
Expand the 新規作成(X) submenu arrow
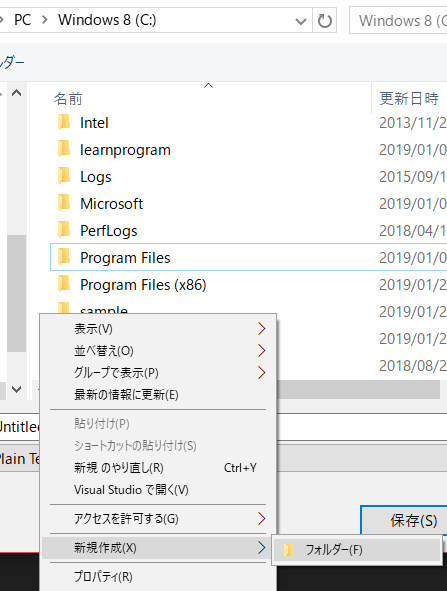pyautogui.click(x=262, y=547)
